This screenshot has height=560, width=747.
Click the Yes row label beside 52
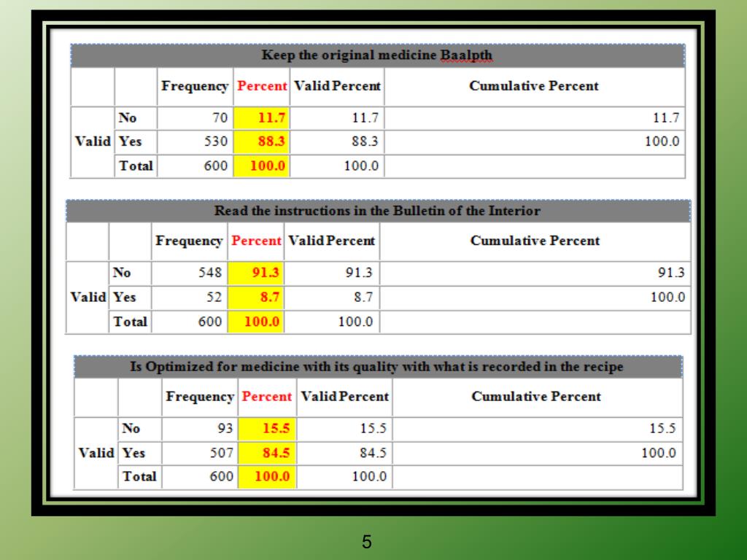124,297
